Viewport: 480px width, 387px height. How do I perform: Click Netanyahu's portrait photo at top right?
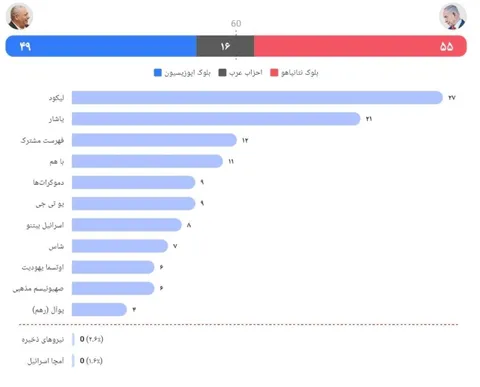(x=453, y=16)
